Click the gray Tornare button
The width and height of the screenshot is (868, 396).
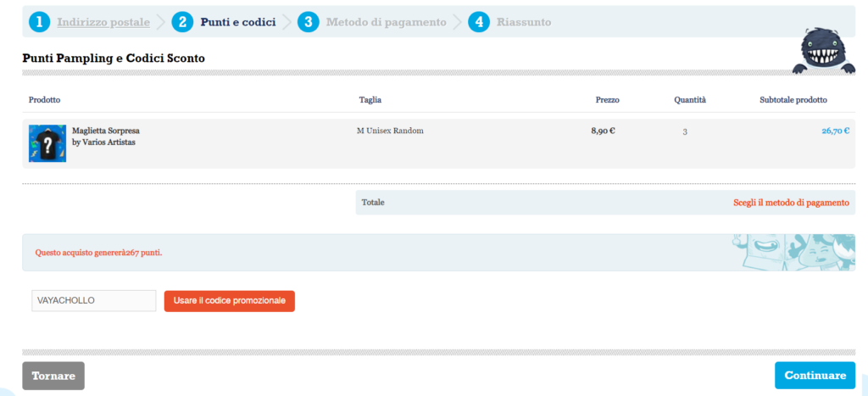pyautogui.click(x=53, y=376)
